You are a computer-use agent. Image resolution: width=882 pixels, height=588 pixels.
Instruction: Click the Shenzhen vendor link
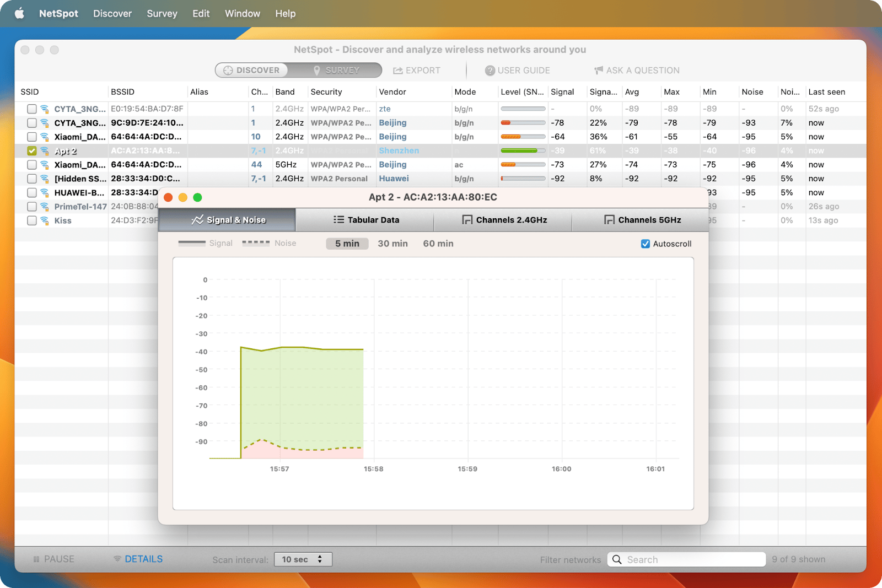(399, 151)
